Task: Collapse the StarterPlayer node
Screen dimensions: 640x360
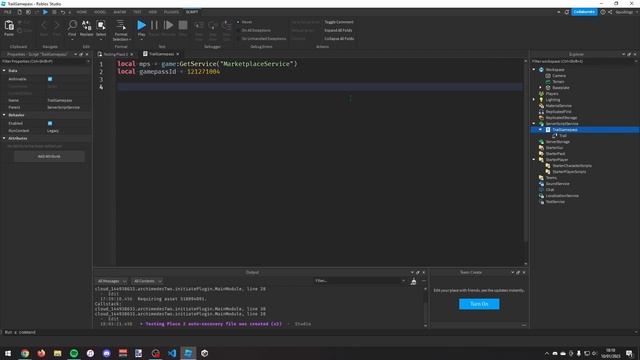Action: (534, 160)
